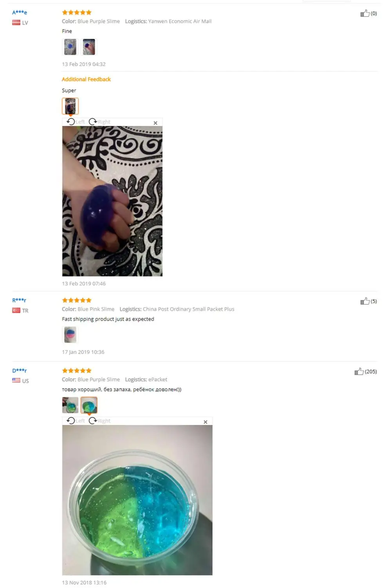Viewport: 388px width, 588px height.
Task: Click the enlarged purple slime hand image
Action: pos(112,201)
